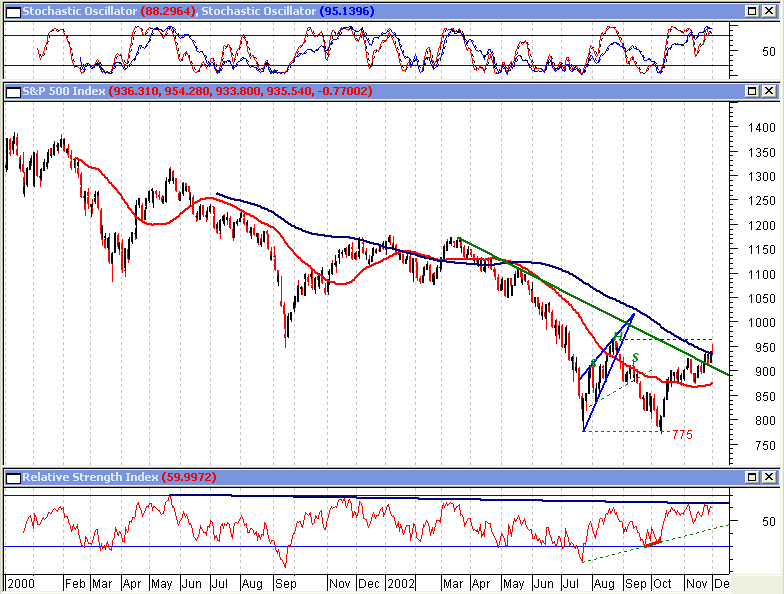The image size is (784, 594).
Task: Maximize the Stochastic Oscillator panel
Action: pyautogui.click(x=752, y=11)
